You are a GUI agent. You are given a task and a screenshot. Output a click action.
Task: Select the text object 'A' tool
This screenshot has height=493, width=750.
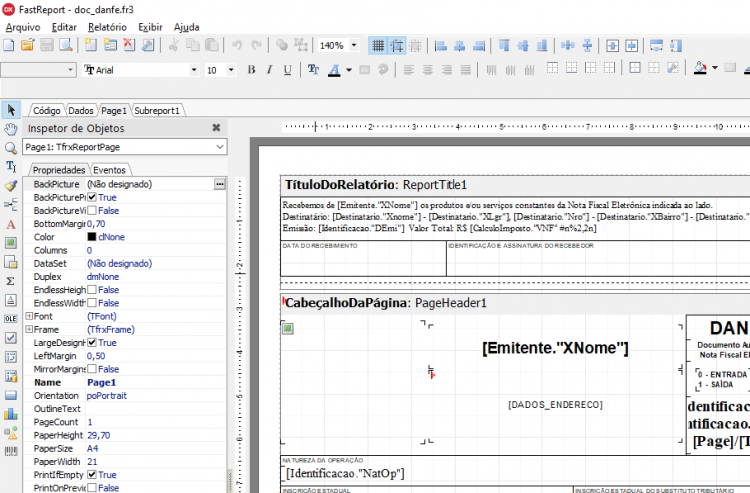pyautogui.click(x=11, y=224)
